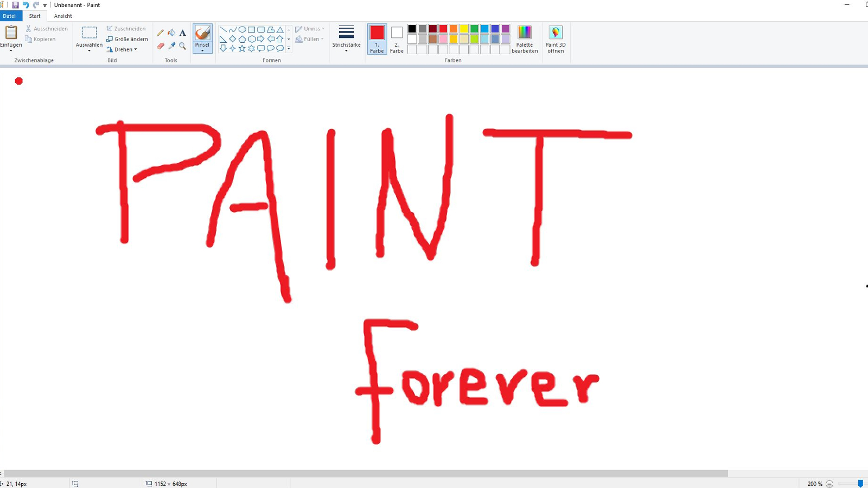Choose the line shape
This screenshot has height=488, width=868.
point(223,30)
